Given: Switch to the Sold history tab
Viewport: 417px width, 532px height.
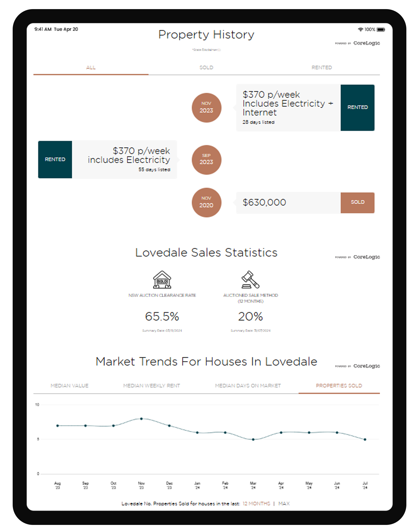Looking at the screenshot, I should tap(206, 68).
